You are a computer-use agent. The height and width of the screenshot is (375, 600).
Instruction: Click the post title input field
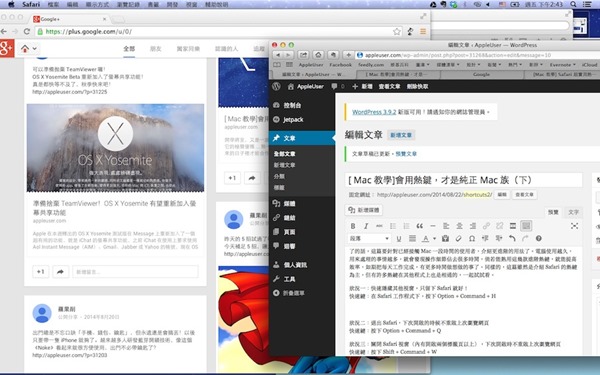(x=463, y=180)
